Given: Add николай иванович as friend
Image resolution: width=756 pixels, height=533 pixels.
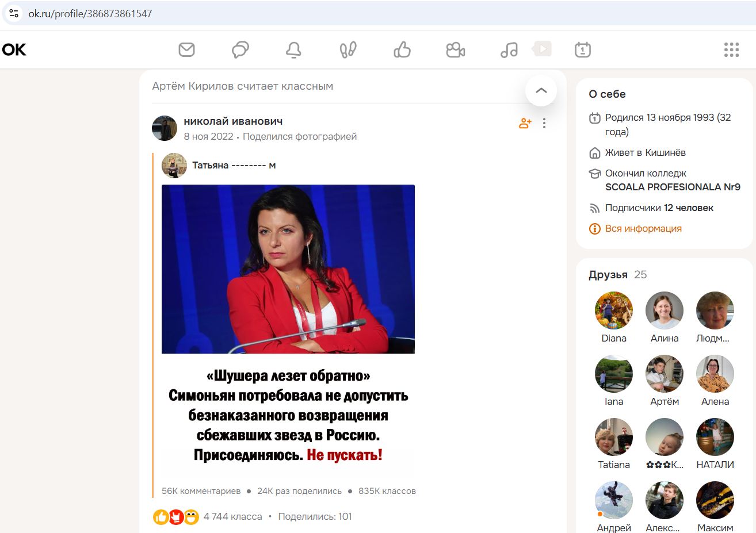Looking at the screenshot, I should pyautogui.click(x=524, y=122).
